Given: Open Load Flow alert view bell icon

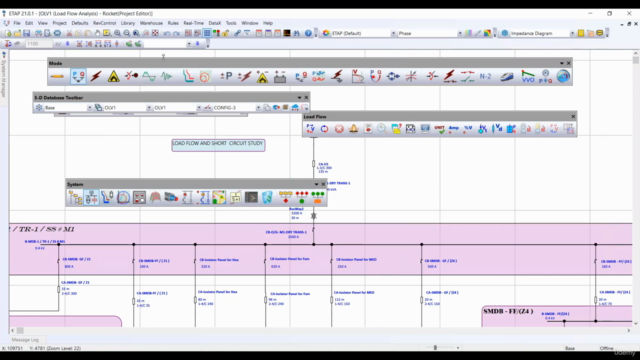Looking at the screenshot, I should [353, 129].
